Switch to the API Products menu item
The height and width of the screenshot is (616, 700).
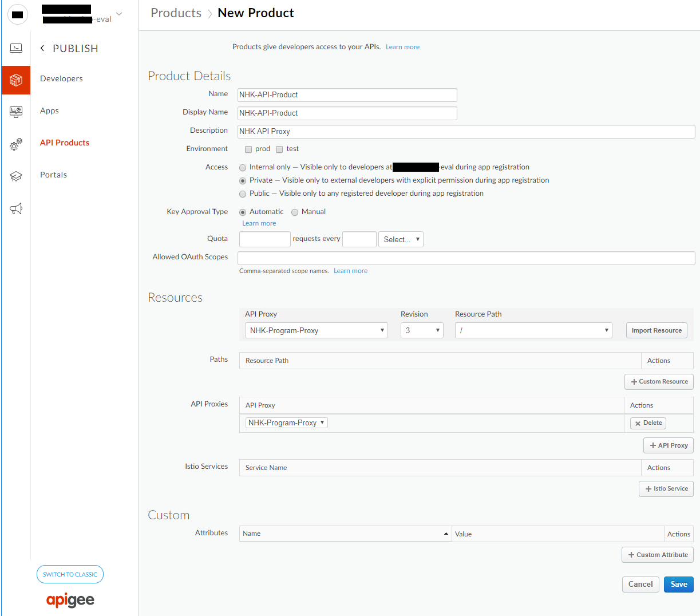[64, 143]
